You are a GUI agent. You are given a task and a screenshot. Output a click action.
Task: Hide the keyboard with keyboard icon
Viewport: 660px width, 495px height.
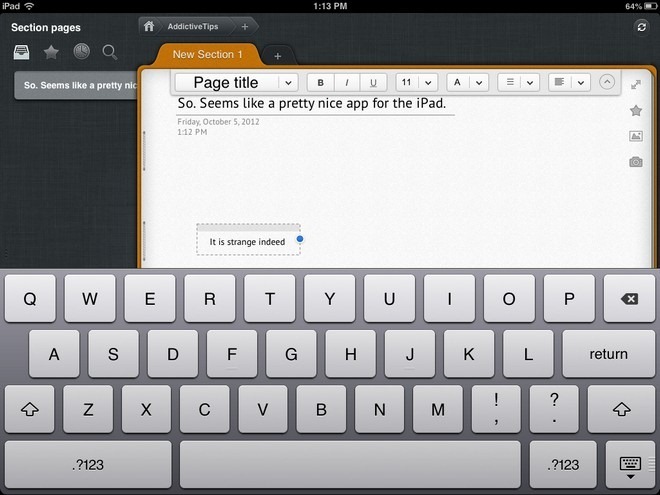pos(630,465)
